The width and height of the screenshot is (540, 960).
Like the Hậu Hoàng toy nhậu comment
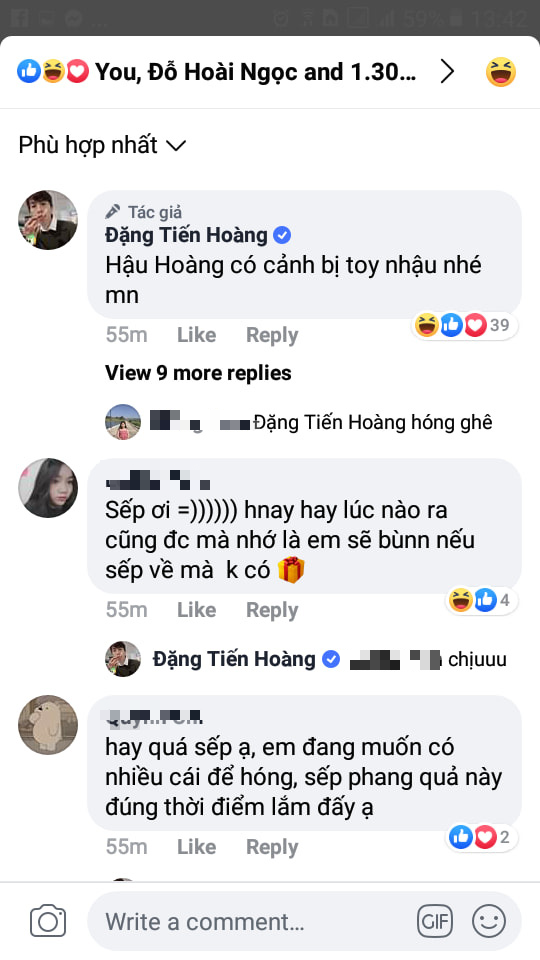[x=197, y=335]
